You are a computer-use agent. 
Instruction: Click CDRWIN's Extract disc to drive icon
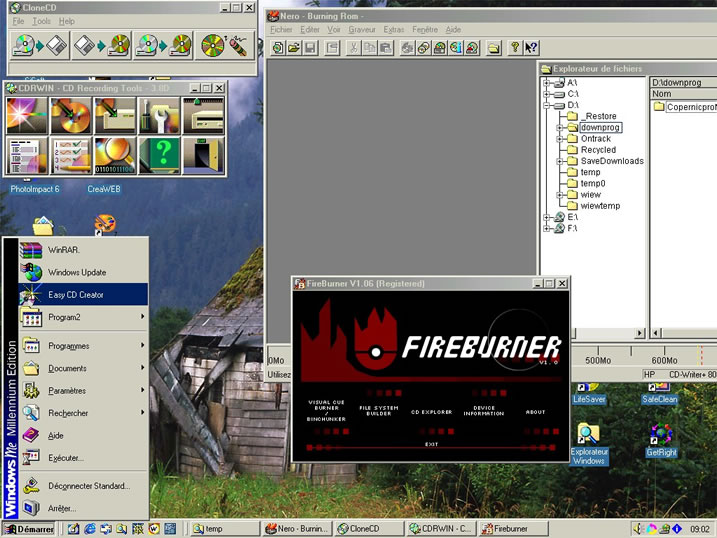click(x=115, y=115)
